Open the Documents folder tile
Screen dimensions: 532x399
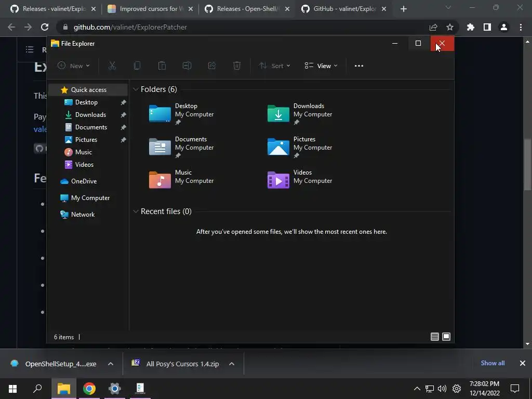181,147
